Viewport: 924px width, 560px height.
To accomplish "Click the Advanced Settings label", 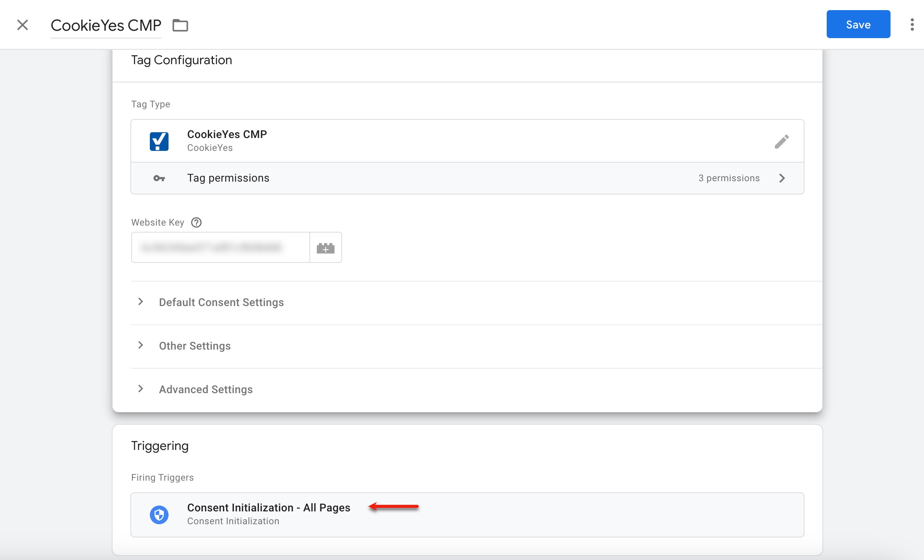I will 206,389.
